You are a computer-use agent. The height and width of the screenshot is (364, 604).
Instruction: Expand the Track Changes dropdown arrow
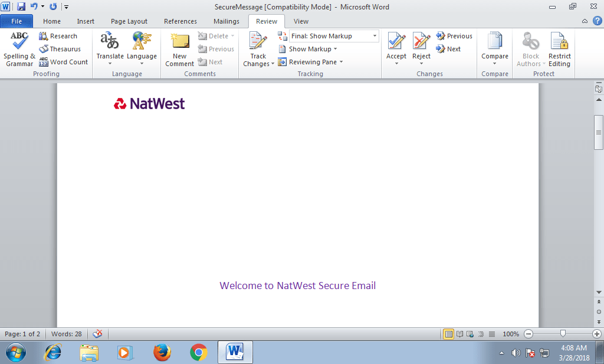pos(273,64)
